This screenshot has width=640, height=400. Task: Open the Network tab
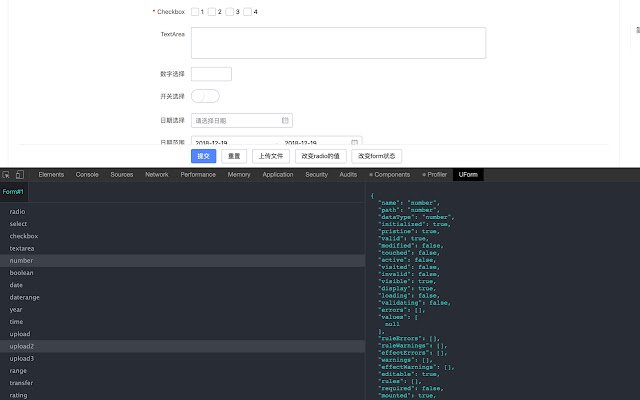157,175
